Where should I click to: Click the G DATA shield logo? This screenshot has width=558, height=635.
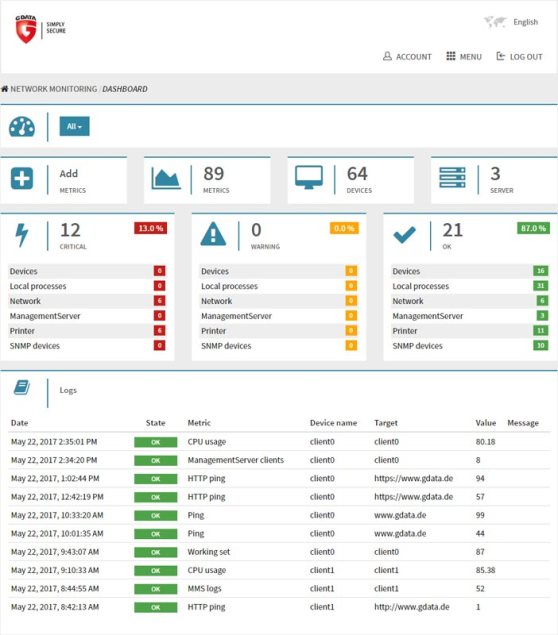click(x=26, y=29)
